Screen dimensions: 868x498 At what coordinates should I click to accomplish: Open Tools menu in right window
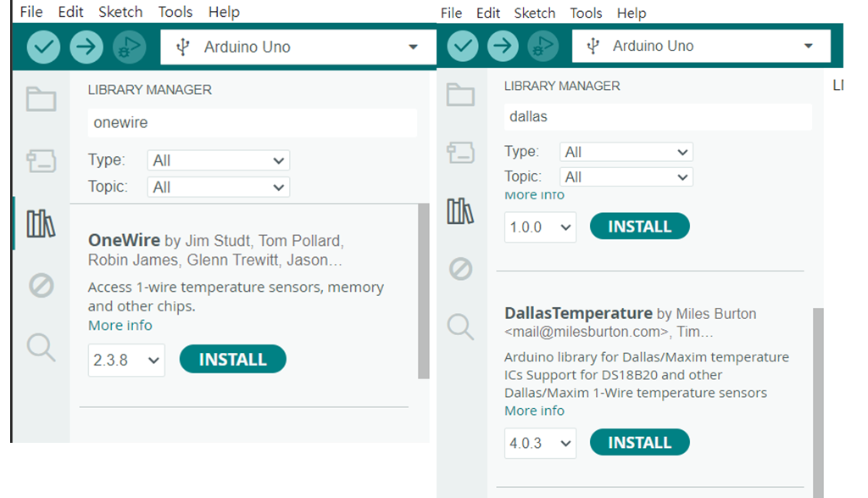pos(586,13)
